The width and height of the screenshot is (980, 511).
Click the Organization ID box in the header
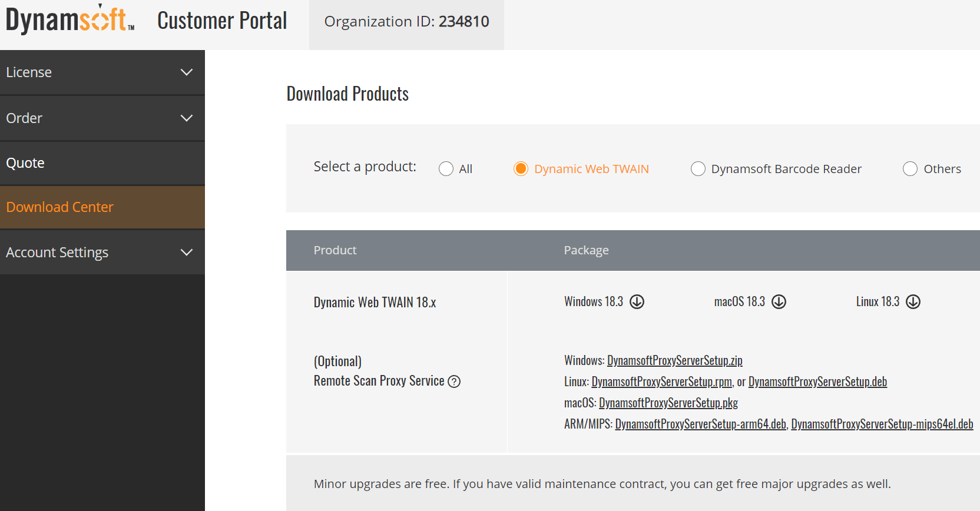tap(406, 22)
